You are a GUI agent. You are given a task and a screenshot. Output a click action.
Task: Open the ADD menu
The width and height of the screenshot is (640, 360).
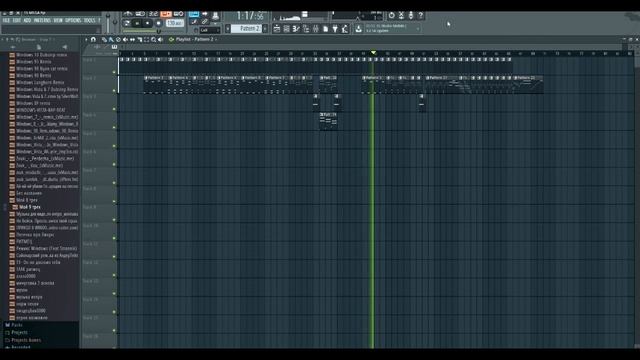[27, 20]
